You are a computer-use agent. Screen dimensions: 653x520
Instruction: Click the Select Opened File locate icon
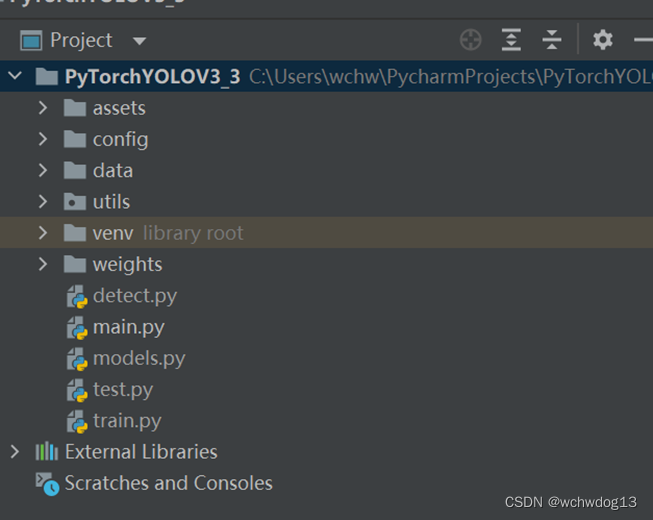470,40
